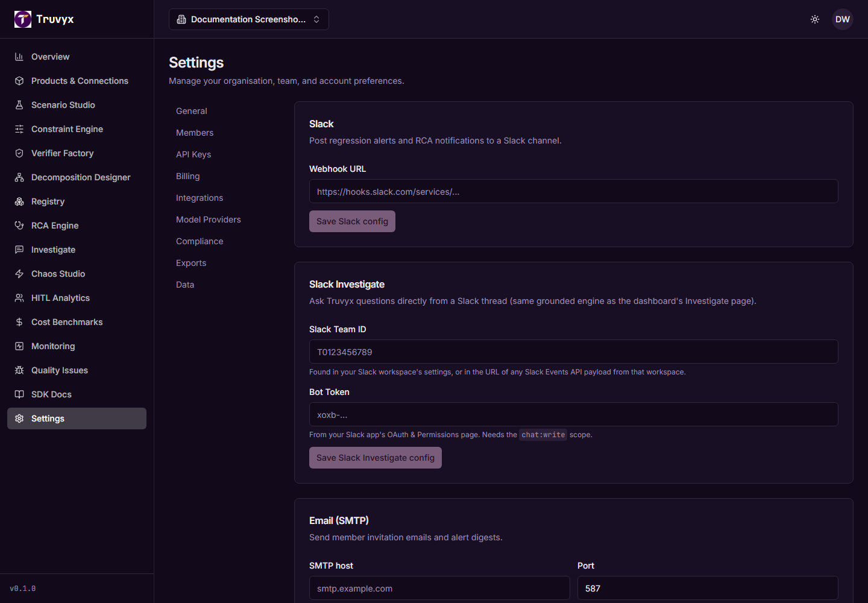Open the SDK Docs page

coord(77,394)
